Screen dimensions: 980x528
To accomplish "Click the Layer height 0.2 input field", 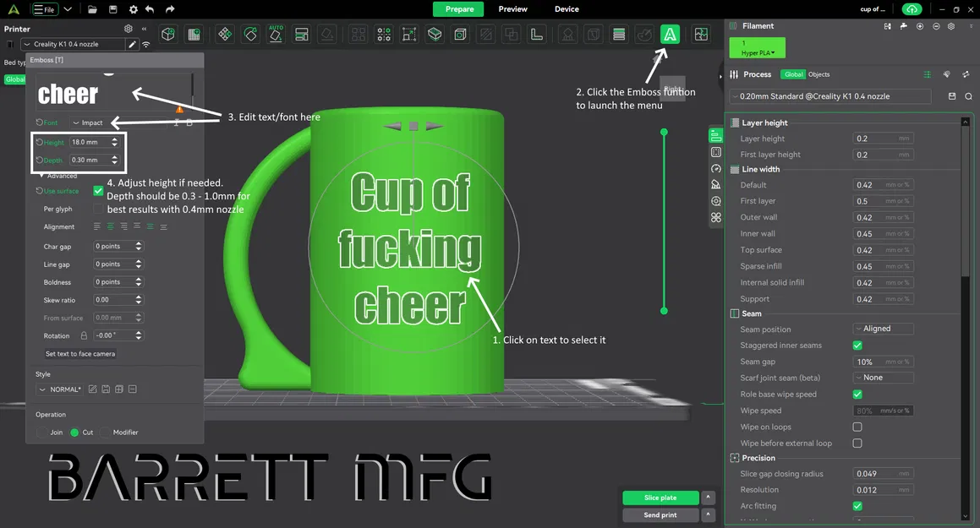I will pyautogui.click(x=883, y=138).
